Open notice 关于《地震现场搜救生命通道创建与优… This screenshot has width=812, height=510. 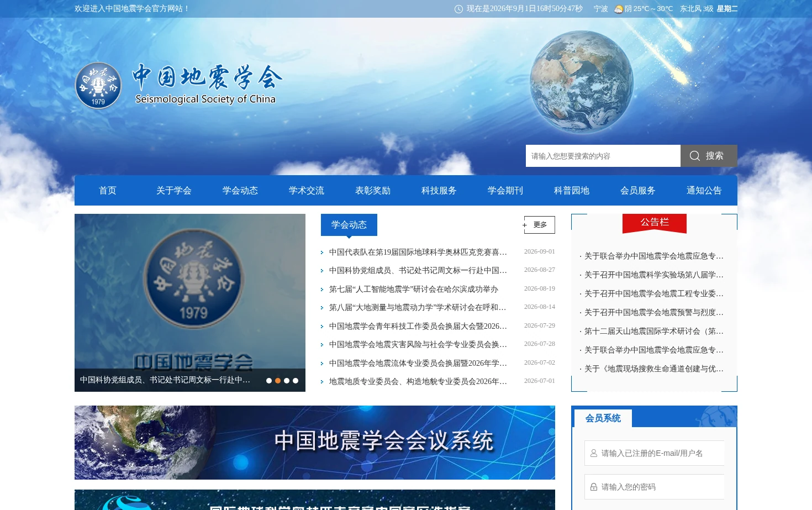[x=653, y=369]
